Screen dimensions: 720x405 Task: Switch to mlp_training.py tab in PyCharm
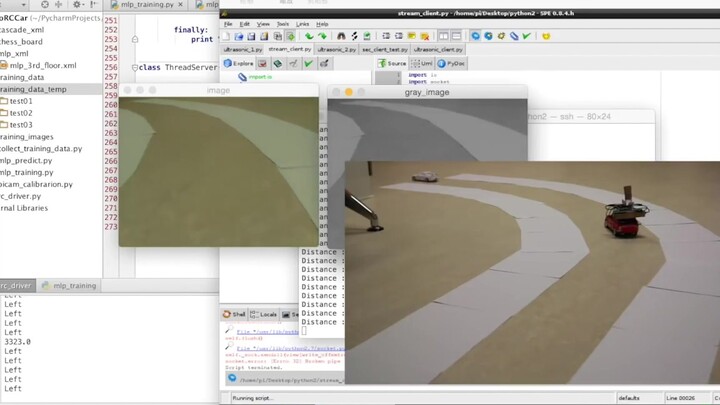147,4
